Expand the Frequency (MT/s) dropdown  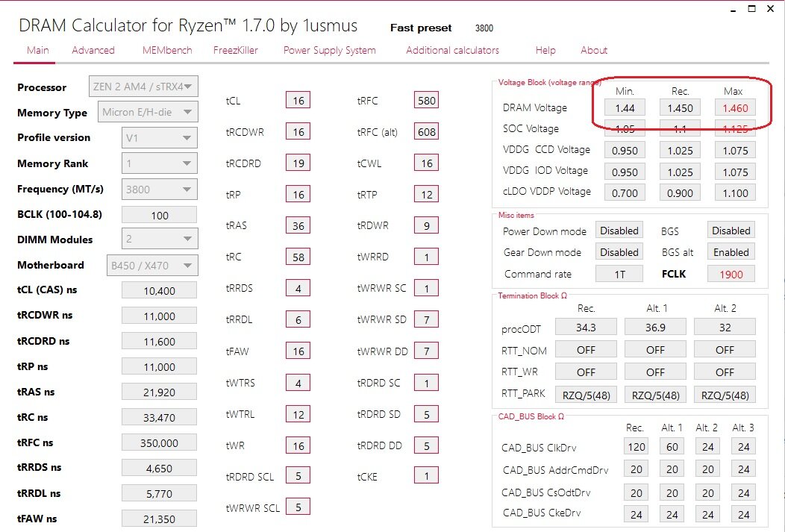coord(159,190)
